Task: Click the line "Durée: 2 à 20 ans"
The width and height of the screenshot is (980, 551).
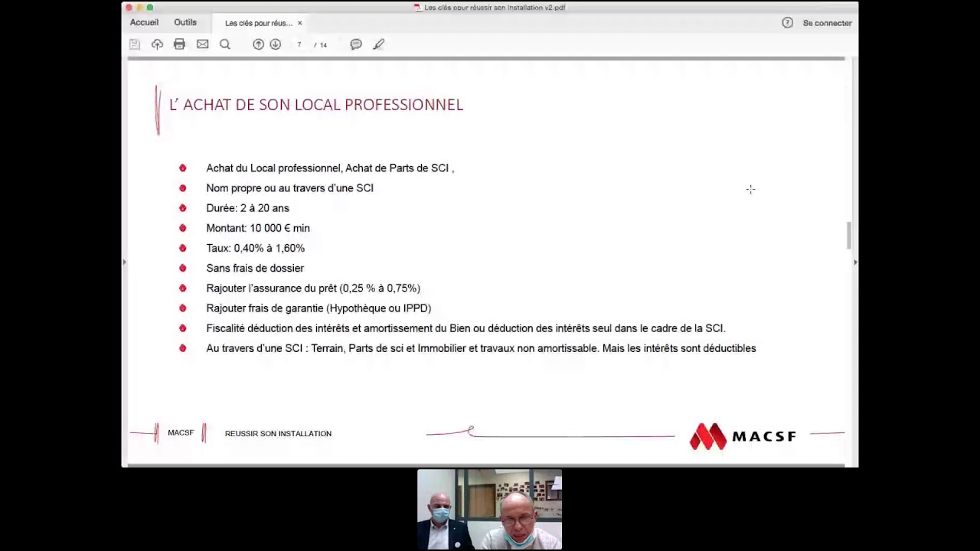Action: pyautogui.click(x=247, y=208)
